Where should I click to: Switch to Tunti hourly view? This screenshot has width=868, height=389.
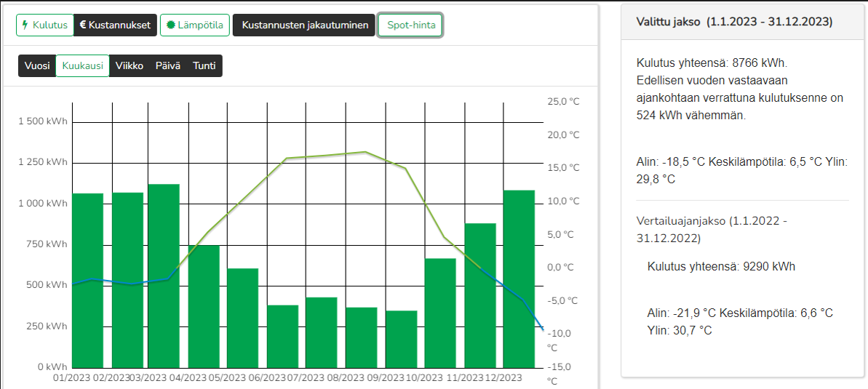point(204,65)
